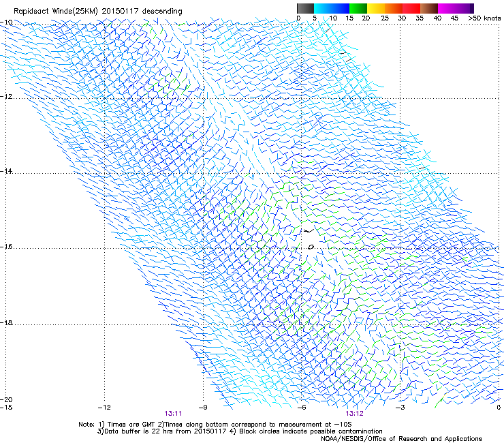Pick the brown 35-40 knots legend segment
This screenshot has height=443, width=504.
click(429, 8)
